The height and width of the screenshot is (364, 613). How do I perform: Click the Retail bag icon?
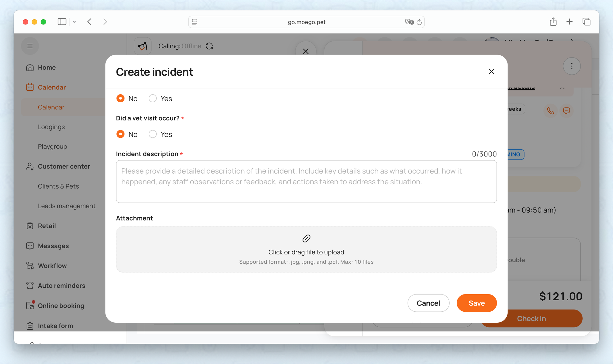(x=30, y=226)
